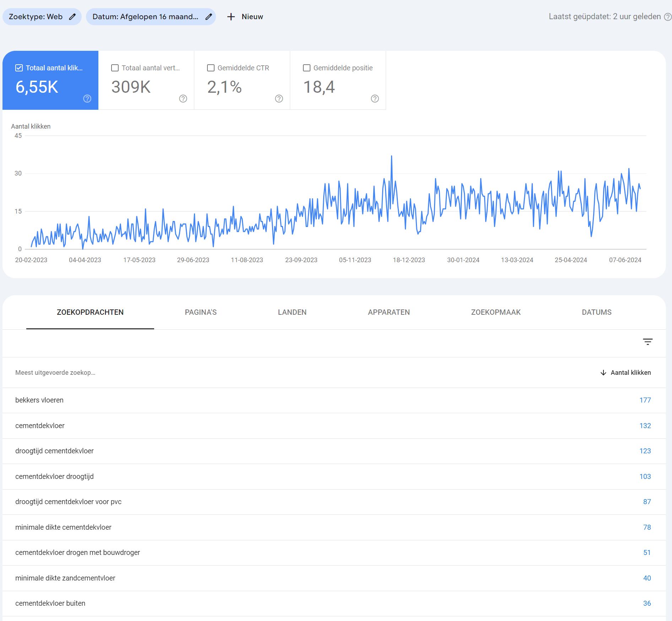Screen dimensions: 672x621
Task: Open help icon on Totaal aantal klikken card
Action: (x=87, y=99)
